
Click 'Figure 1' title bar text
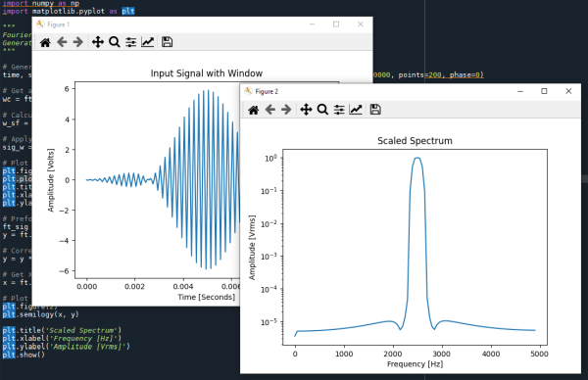[x=59, y=24]
